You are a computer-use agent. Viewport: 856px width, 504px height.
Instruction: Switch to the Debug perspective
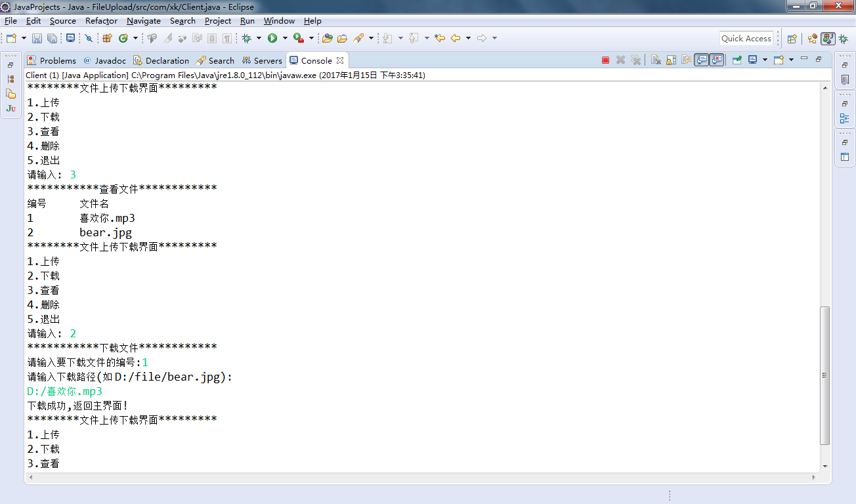click(x=844, y=39)
